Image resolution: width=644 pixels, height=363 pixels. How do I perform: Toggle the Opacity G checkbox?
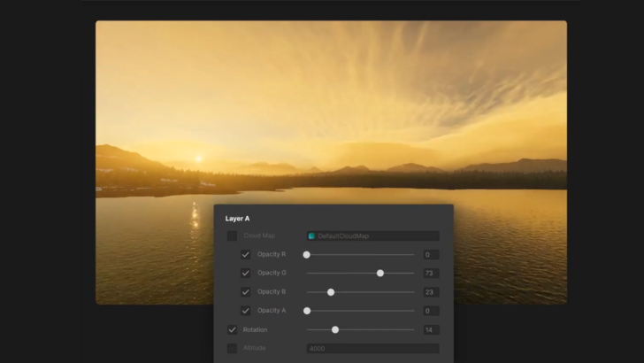coord(246,274)
